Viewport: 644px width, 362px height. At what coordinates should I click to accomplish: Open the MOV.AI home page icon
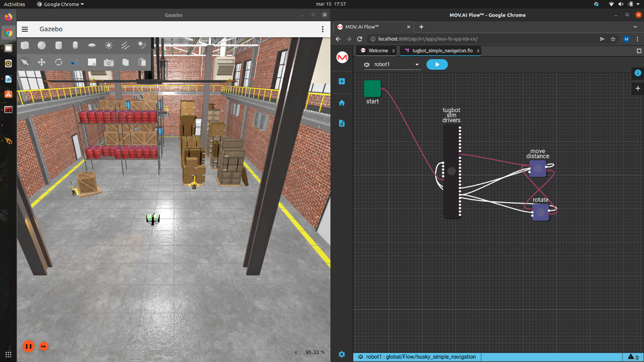point(342,102)
